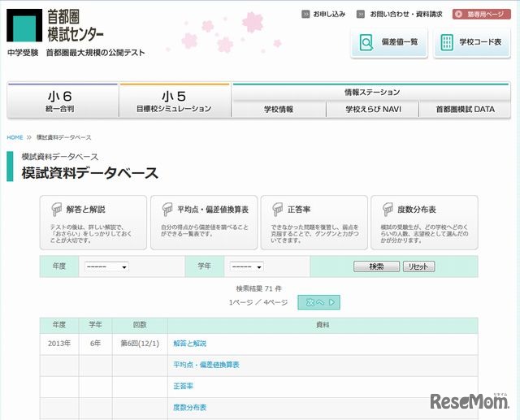
Task: Open the 平均点・偏差値換算表 card
Action: (x=204, y=222)
